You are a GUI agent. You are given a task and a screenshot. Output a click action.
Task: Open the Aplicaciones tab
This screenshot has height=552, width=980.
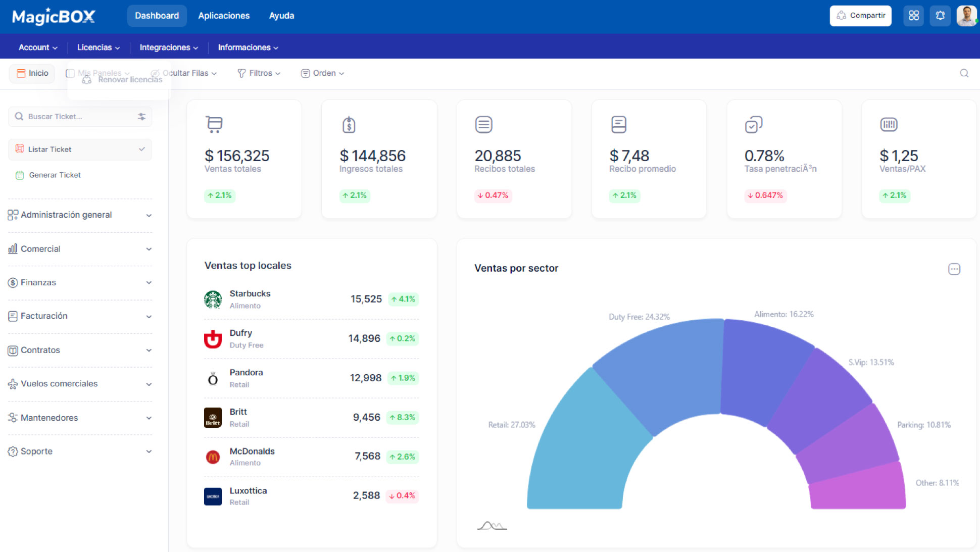pos(224,16)
